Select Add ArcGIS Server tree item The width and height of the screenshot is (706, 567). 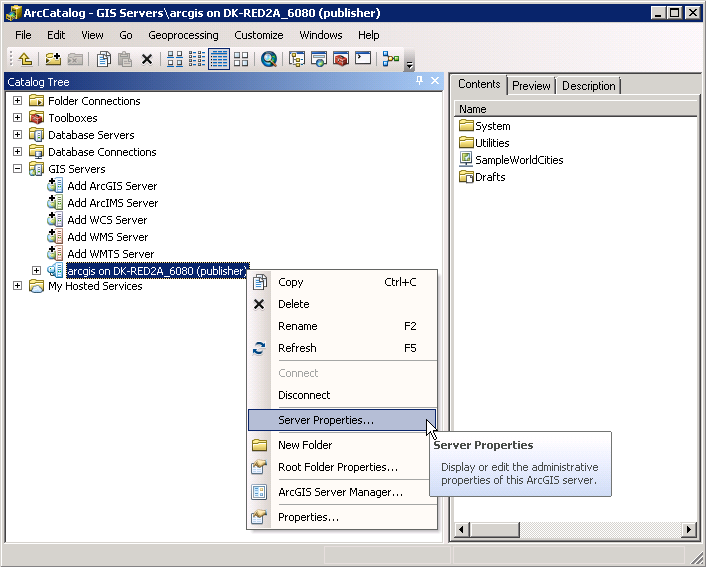[112, 186]
